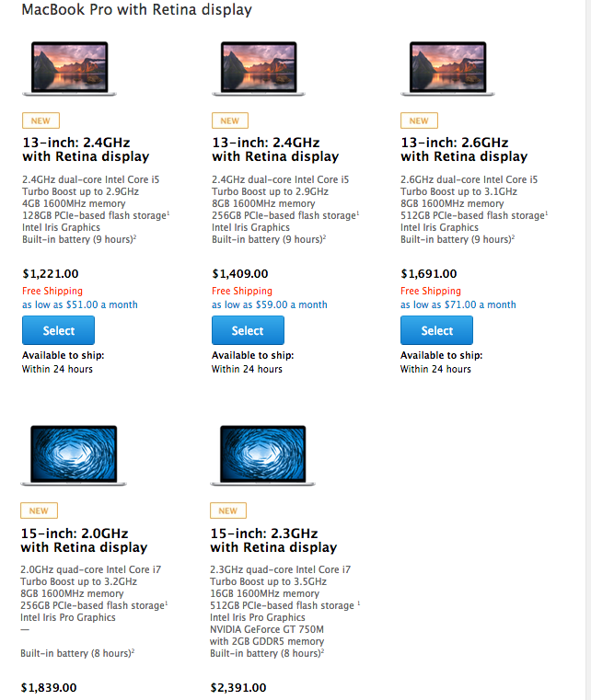The width and height of the screenshot is (591, 700).
Task: Select the $1,691.00 MacBook Pro
Action: (437, 330)
